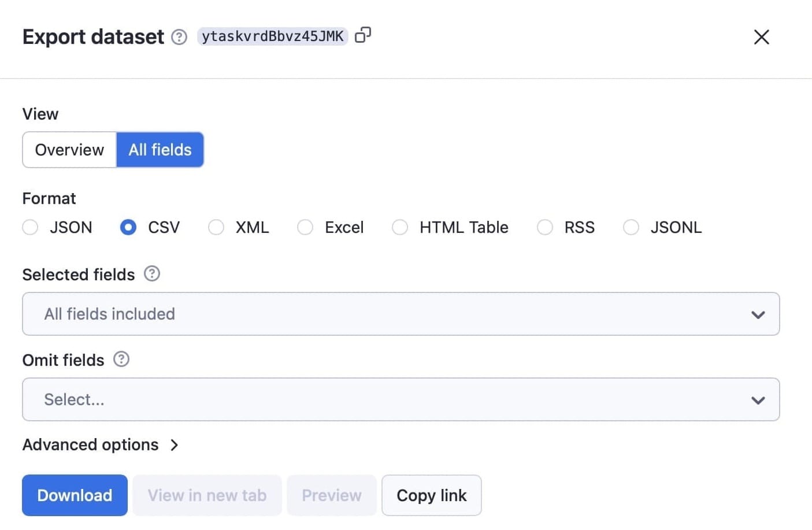
Task: Close the Export dataset dialog
Action: (x=761, y=36)
